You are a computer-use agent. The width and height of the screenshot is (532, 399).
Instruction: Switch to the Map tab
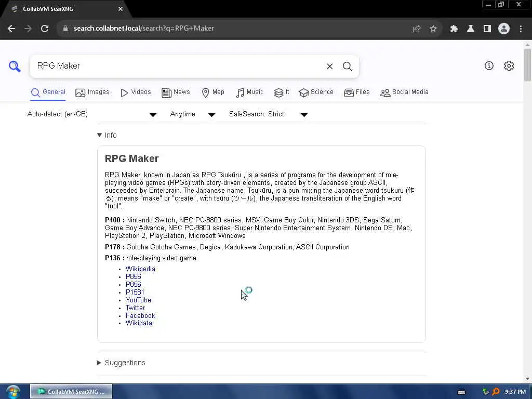213,92
